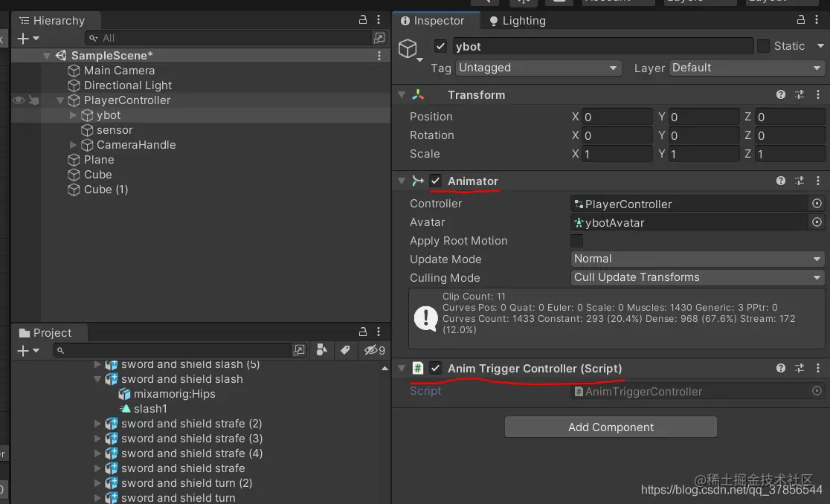This screenshot has width=830, height=504.
Task: Expand CameraHandle in Hierarchy
Action: pos(73,144)
